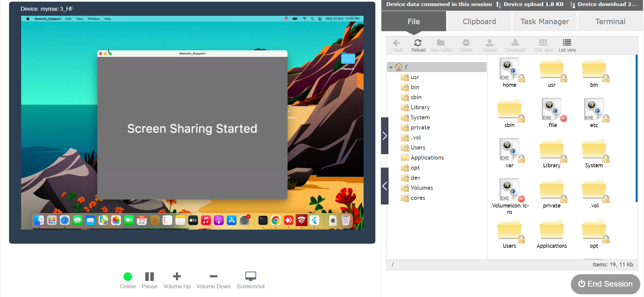The image size is (644, 297).
Task: Go Back in the file browser
Action: 397,43
